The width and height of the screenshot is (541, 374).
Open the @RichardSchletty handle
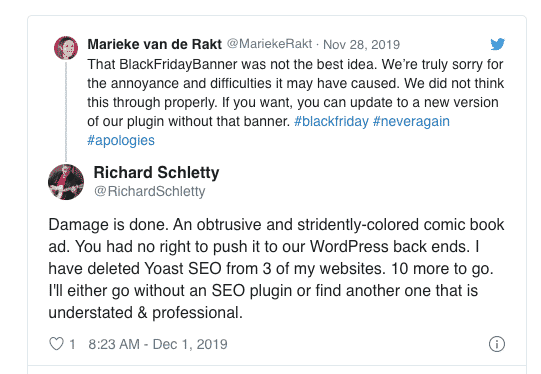coord(150,191)
